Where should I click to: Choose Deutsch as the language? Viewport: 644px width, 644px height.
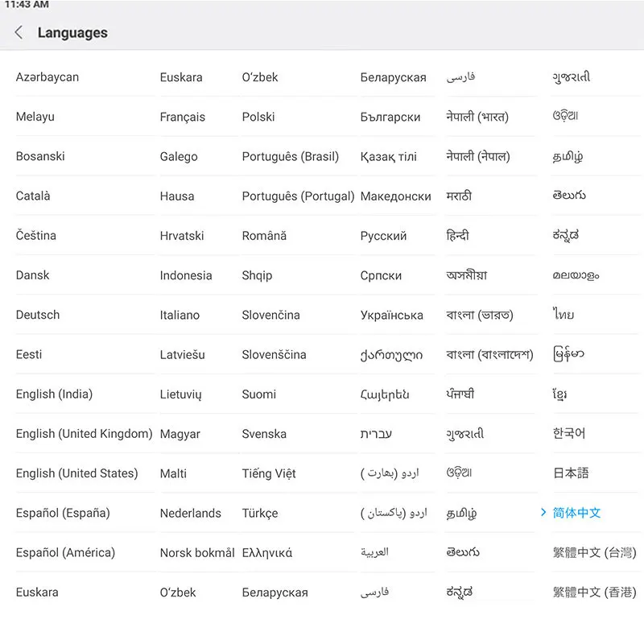[37, 315]
